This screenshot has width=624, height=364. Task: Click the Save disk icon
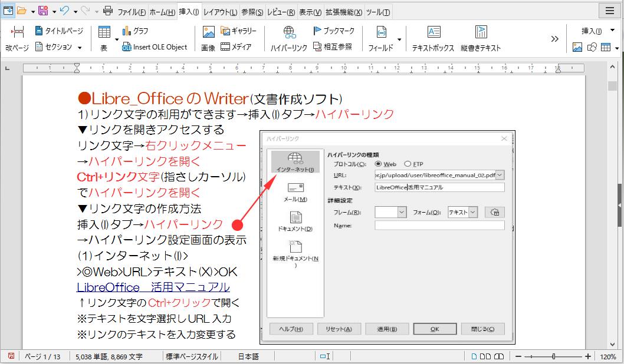(43, 11)
